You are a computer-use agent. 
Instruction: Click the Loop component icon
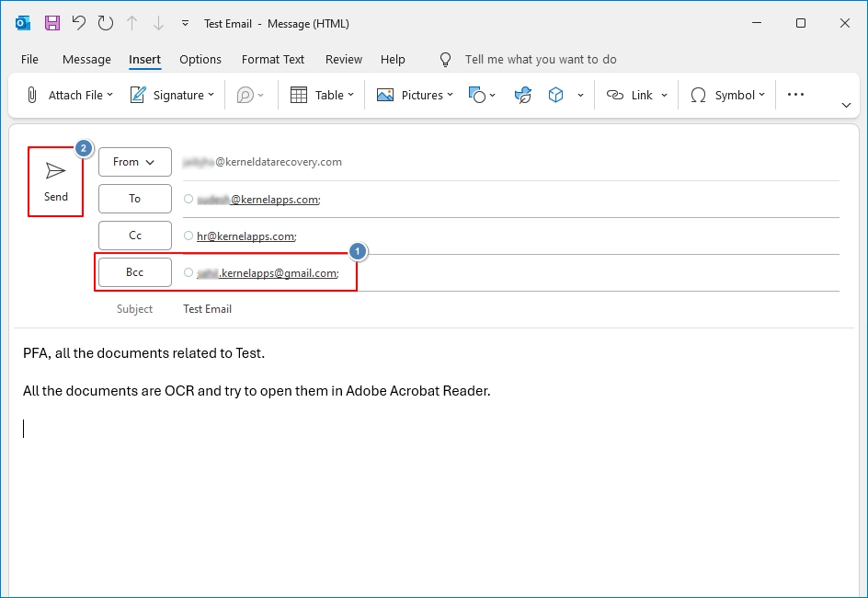coord(245,96)
